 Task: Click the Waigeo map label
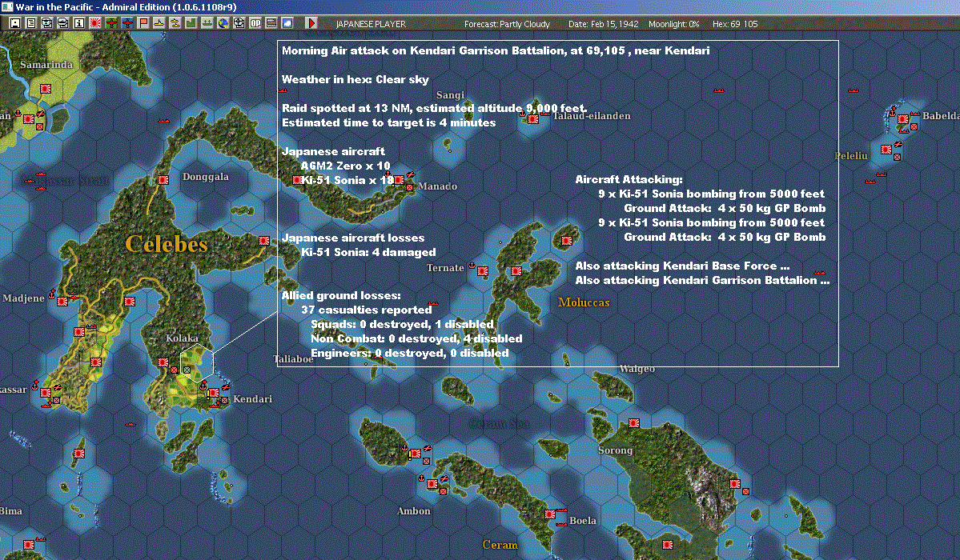pyautogui.click(x=637, y=369)
